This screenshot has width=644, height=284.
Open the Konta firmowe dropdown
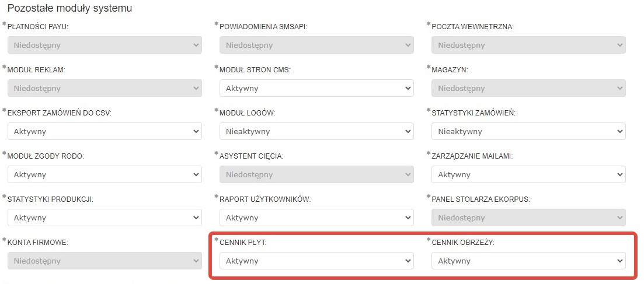pyautogui.click(x=105, y=261)
